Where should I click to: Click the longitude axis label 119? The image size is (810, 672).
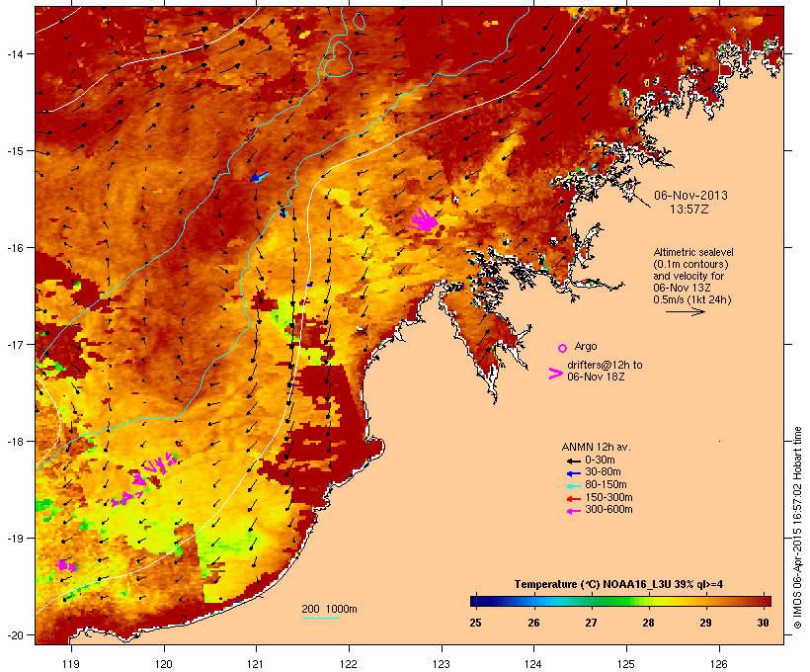click(x=71, y=664)
